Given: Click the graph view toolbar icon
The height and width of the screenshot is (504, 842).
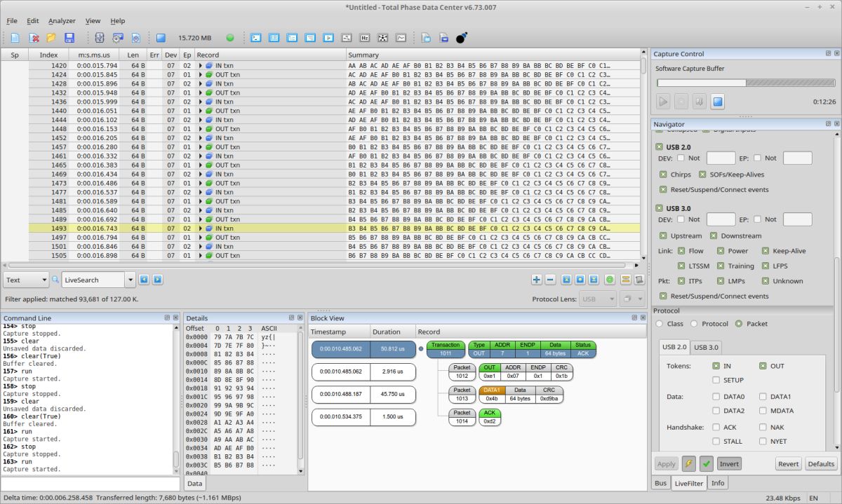Looking at the screenshot, I should pos(401,37).
